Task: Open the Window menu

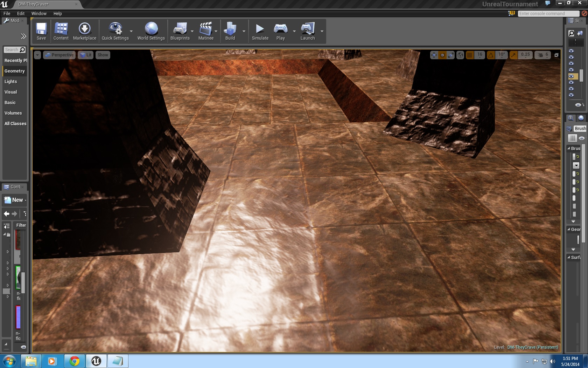Action: [x=39, y=13]
